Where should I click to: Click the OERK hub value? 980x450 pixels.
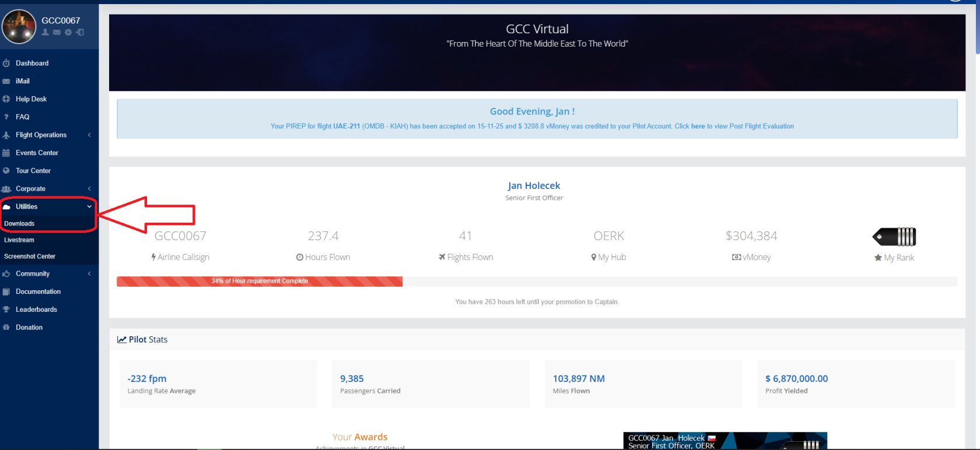pos(609,236)
